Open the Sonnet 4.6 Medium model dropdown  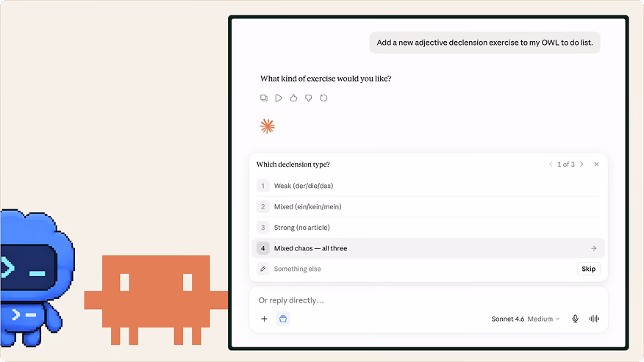pyautogui.click(x=526, y=319)
